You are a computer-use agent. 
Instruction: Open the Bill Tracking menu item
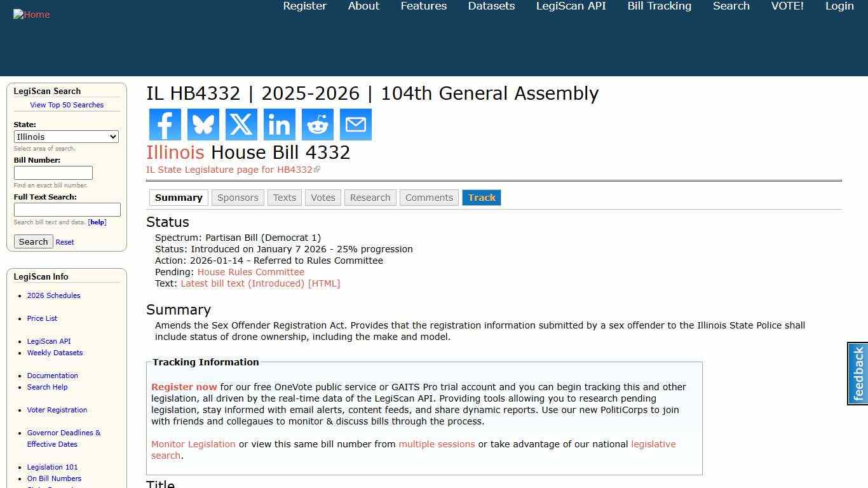pyautogui.click(x=659, y=6)
